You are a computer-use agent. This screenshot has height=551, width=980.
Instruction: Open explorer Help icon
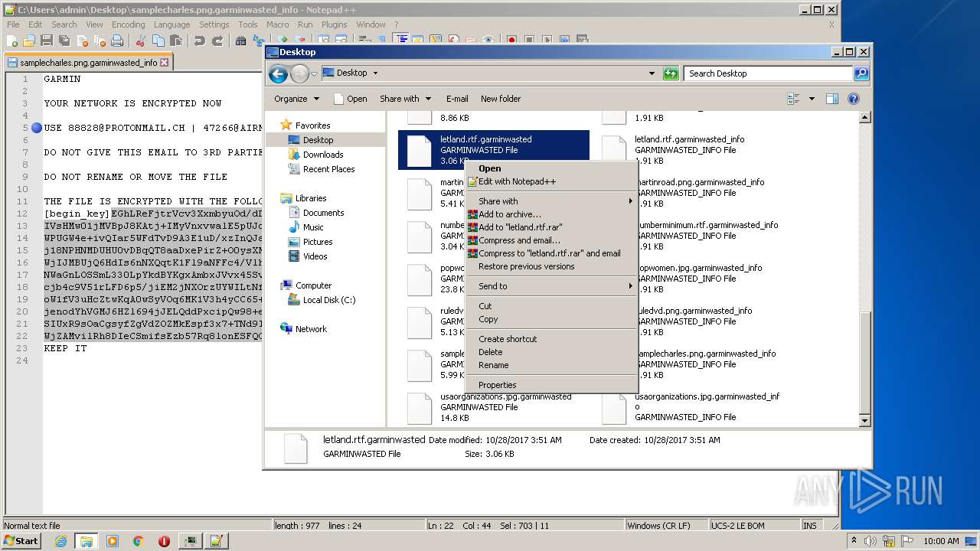point(854,99)
